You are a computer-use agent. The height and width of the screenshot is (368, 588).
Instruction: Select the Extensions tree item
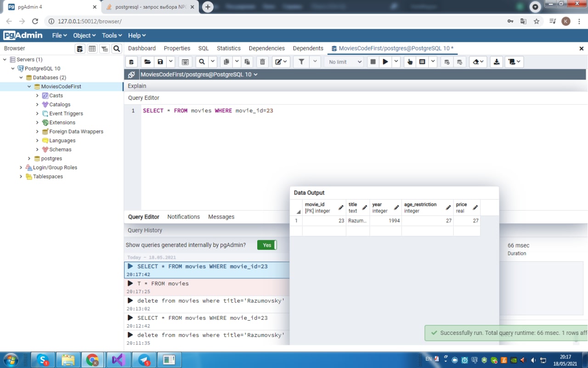click(62, 122)
